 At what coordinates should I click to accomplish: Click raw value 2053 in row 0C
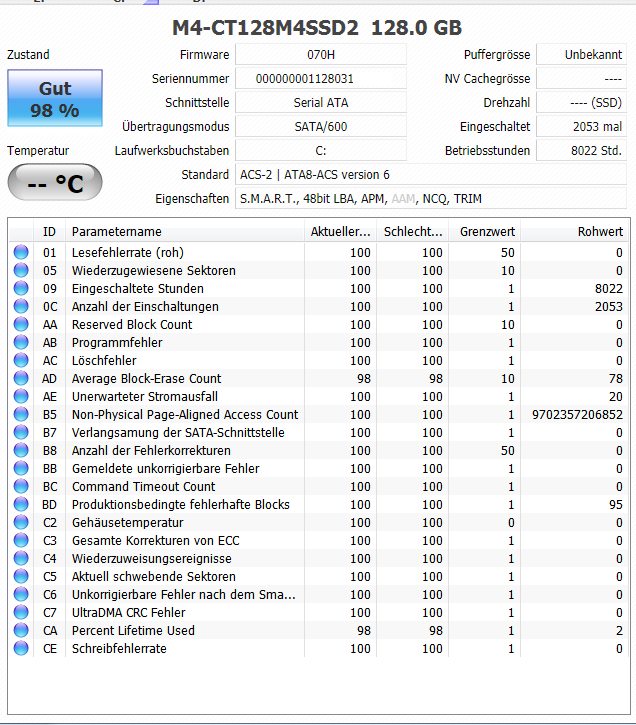click(x=609, y=307)
